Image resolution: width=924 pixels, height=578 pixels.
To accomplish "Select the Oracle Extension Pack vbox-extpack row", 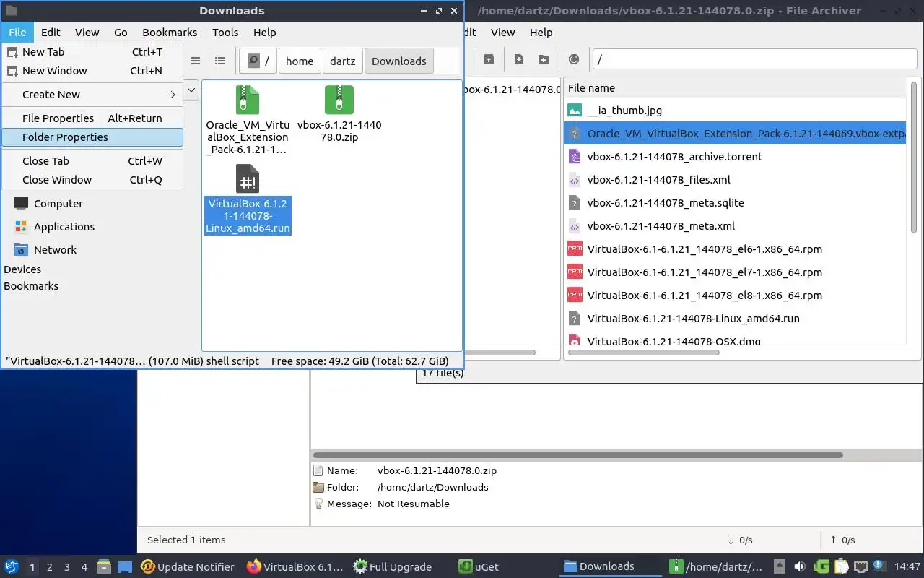I will tap(734, 134).
